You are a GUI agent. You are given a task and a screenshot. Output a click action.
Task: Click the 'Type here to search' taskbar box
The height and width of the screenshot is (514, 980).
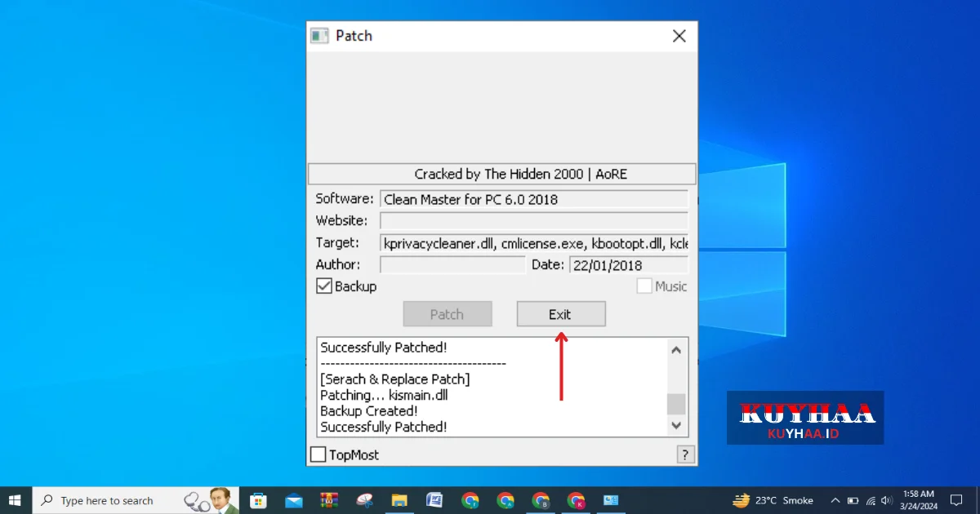click(x=136, y=500)
